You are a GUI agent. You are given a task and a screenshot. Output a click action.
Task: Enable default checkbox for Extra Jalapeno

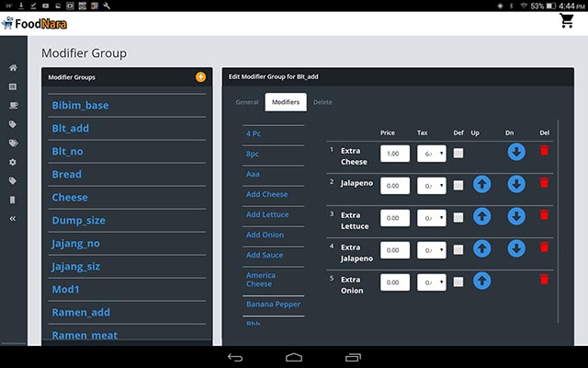(458, 250)
